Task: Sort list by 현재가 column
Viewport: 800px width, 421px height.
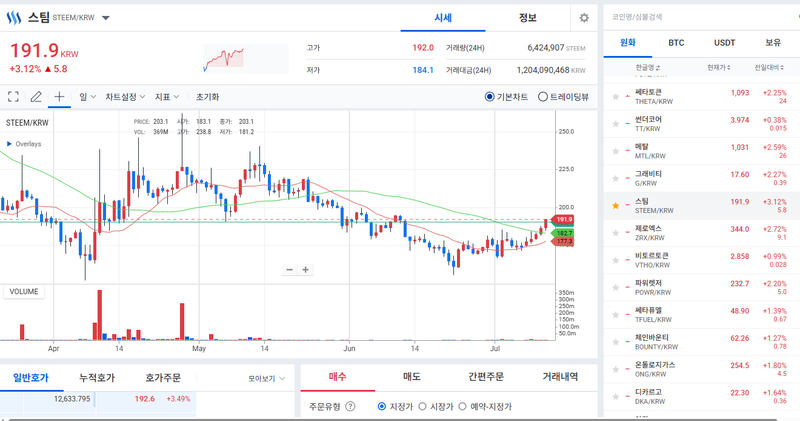Action: (x=718, y=67)
